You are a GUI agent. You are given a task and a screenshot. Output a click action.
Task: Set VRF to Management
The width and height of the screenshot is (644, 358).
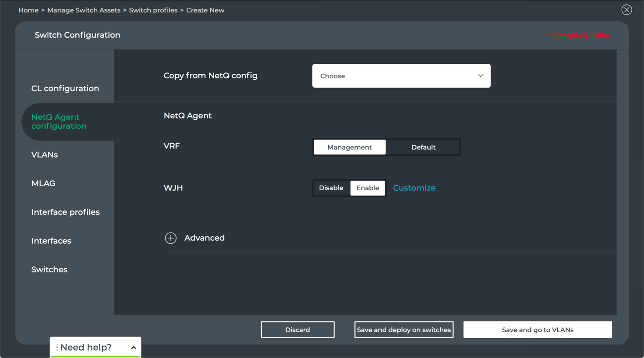point(350,147)
